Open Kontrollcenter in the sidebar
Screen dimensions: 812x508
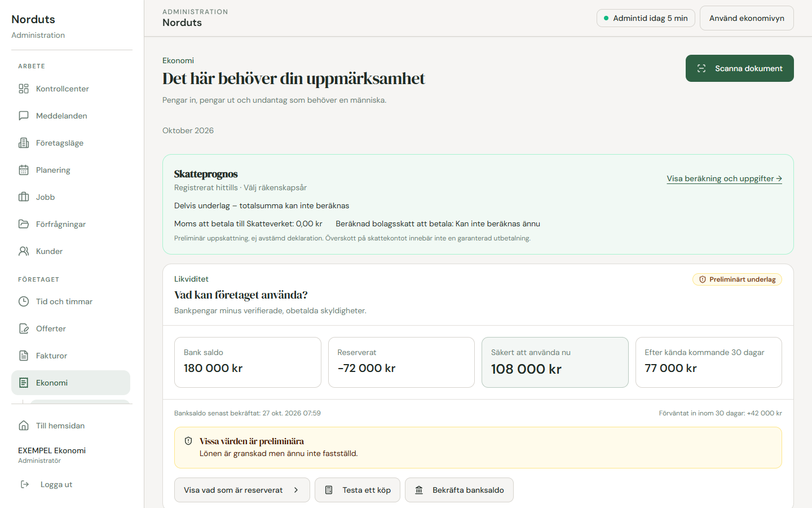(x=70, y=89)
